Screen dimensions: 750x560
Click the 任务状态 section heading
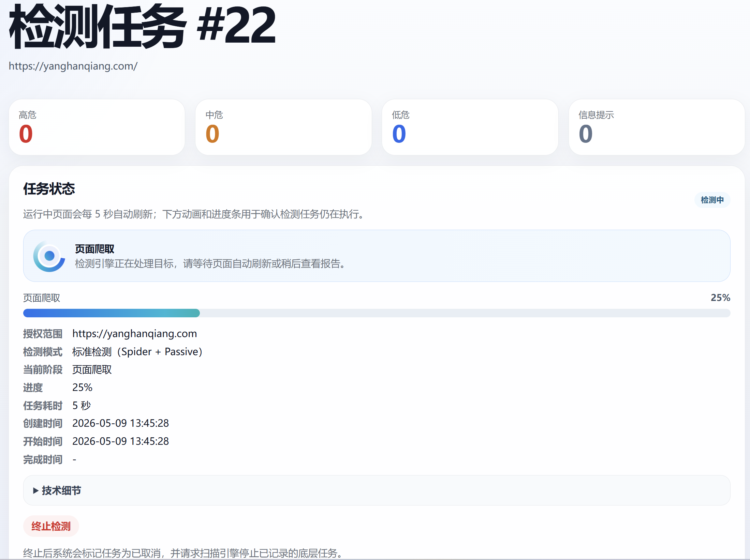pos(49,188)
